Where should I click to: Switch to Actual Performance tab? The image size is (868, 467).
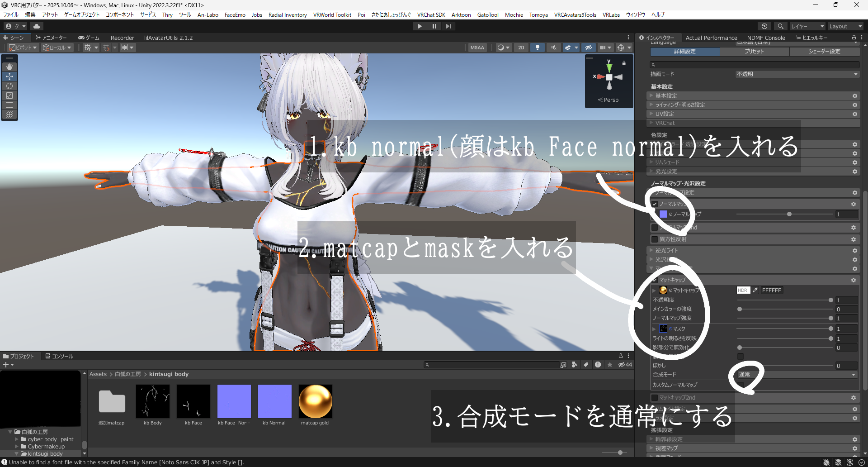tap(711, 38)
